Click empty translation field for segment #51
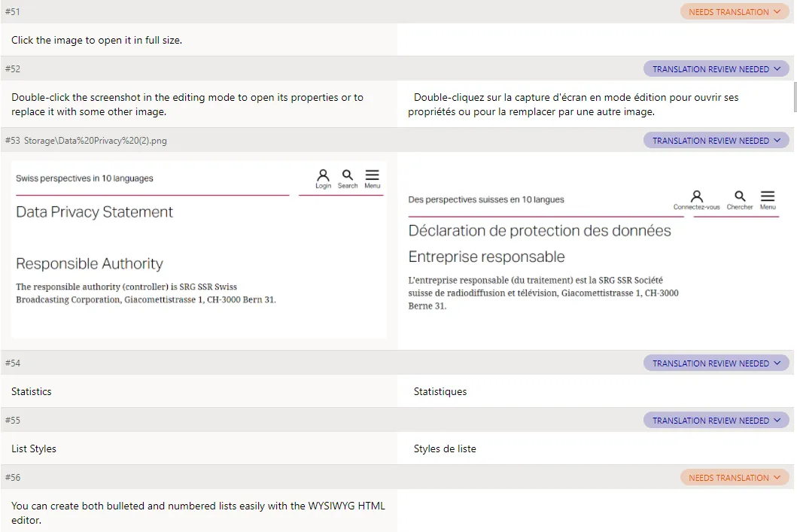 tap(595, 40)
